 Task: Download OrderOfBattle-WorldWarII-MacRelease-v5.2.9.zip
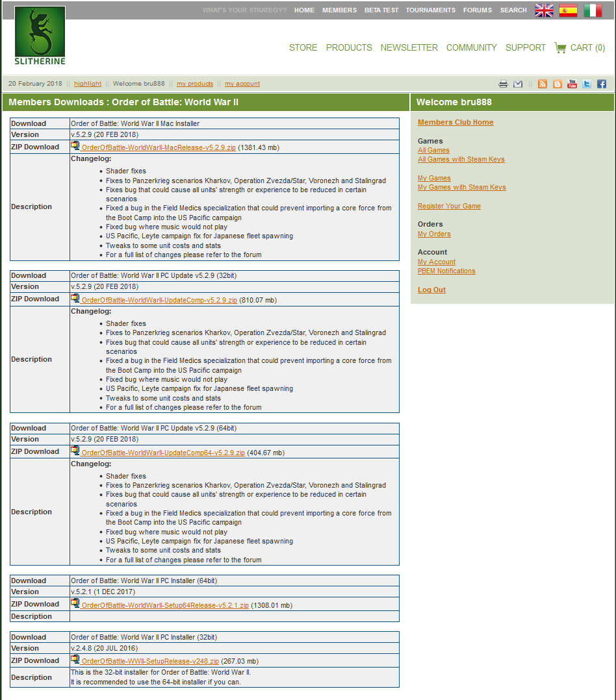point(159,148)
